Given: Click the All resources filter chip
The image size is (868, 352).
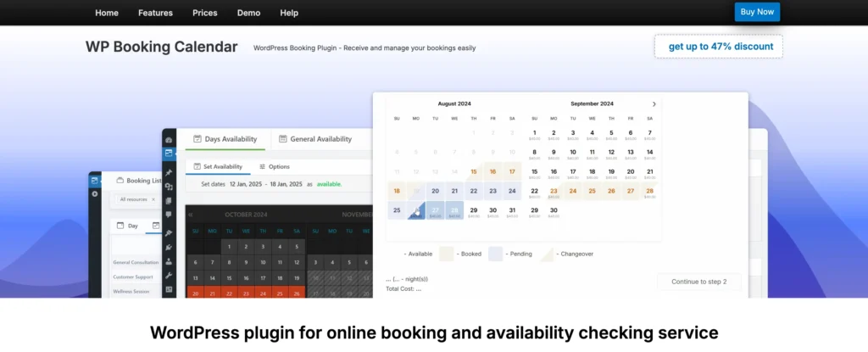Looking at the screenshot, I should (136, 199).
